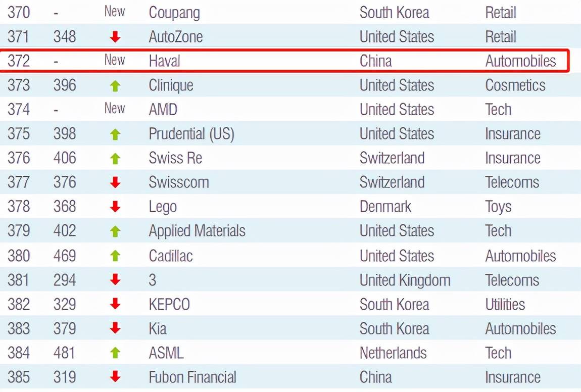The height and width of the screenshot is (392, 581).
Task: Click the green up arrow for Swiss Re
Action: point(115,159)
